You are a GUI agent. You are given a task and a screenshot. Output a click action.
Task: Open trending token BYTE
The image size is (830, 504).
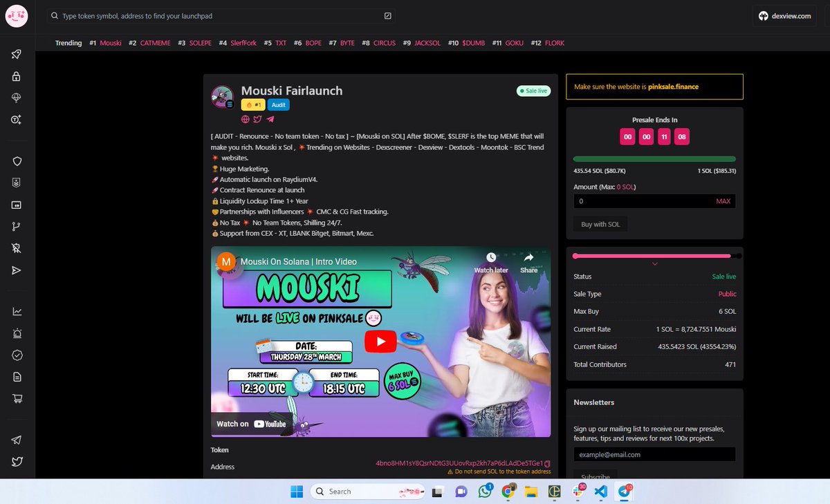pyautogui.click(x=347, y=43)
